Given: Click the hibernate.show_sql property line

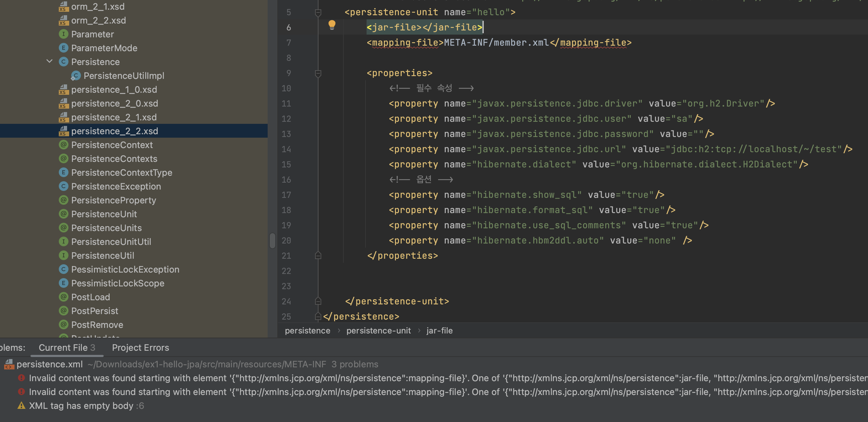Looking at the screenshot, I should 526,195.
